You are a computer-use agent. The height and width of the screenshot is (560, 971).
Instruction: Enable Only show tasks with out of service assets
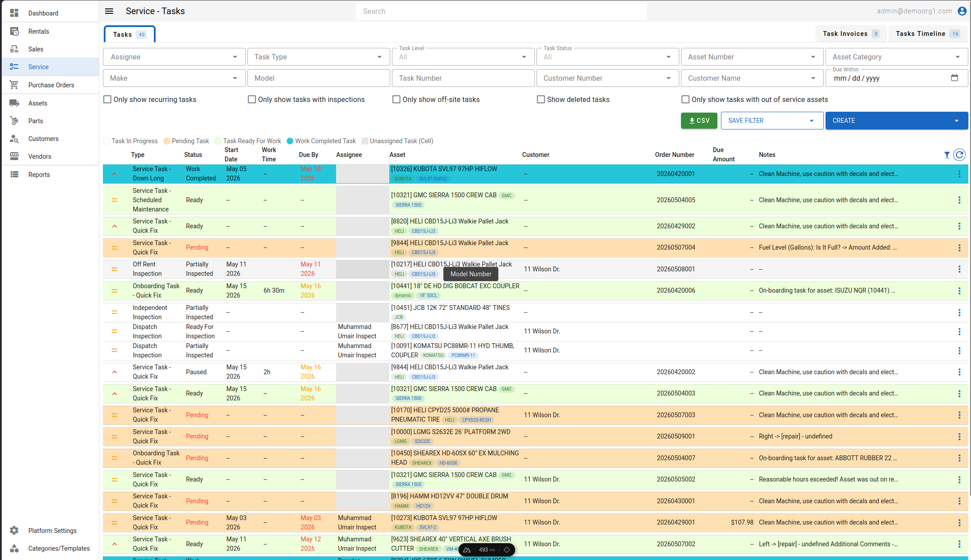(685, 99)
